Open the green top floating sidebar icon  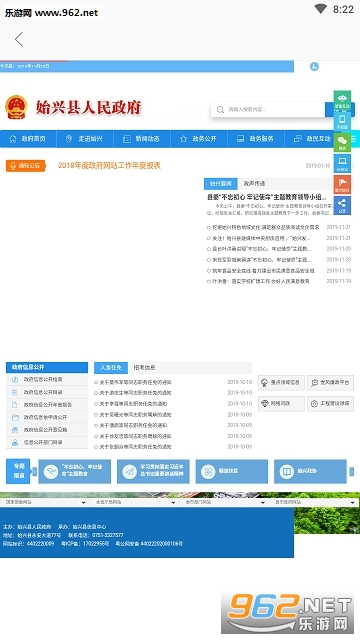(x=342, y=100)
